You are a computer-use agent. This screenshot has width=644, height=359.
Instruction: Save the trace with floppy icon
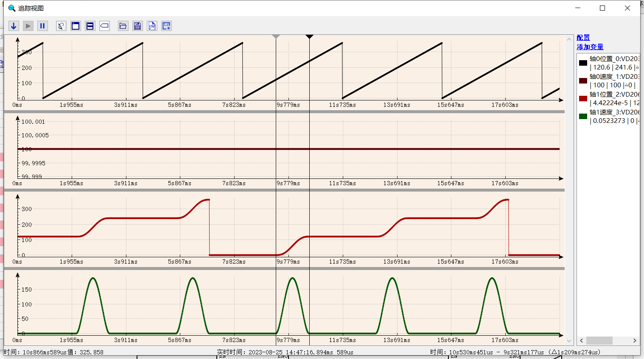137,26
